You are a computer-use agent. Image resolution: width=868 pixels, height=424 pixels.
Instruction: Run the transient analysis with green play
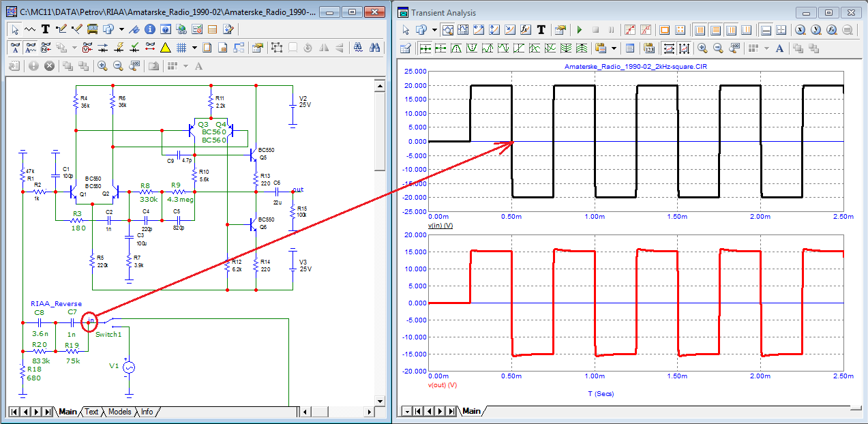click(580, 30)
